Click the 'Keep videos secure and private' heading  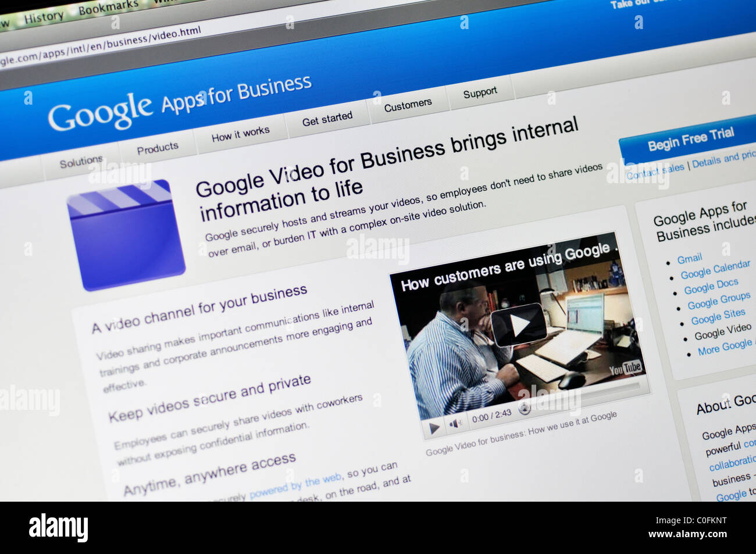pyautogui.click(x=209, y=398)
